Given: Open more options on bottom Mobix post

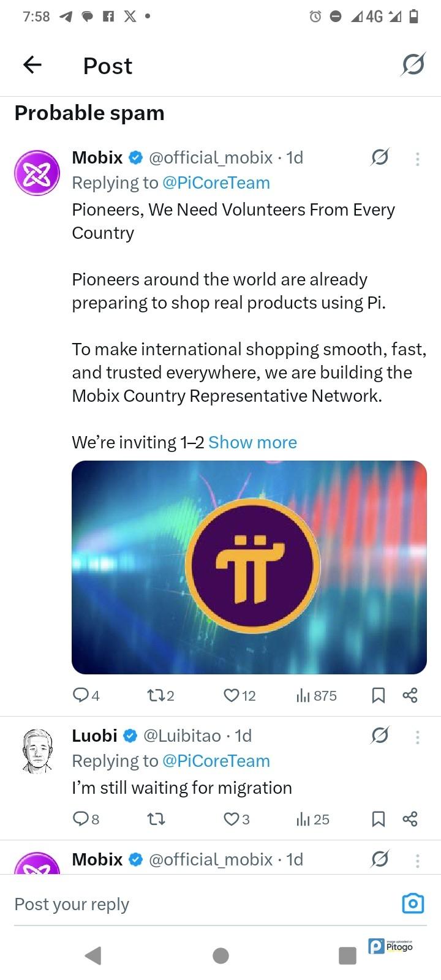Looking at the screenshot, I should [417, 861].
